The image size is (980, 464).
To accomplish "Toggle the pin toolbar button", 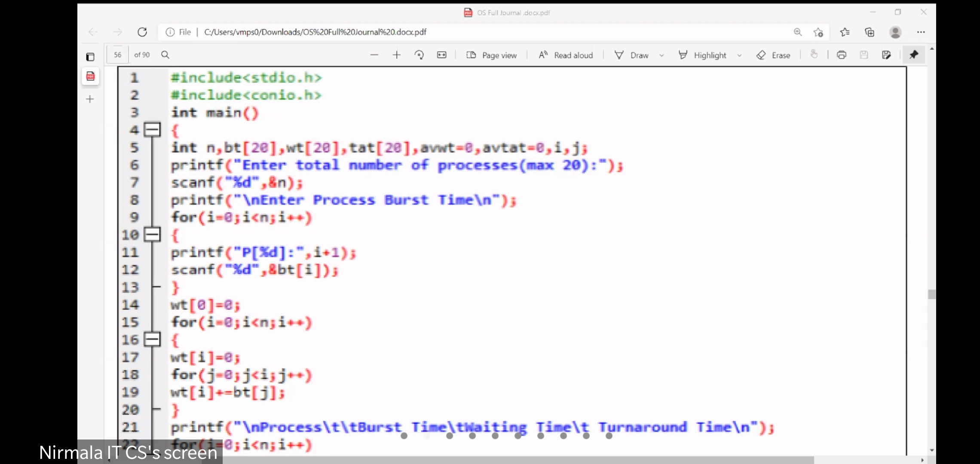I will point(914,55).
